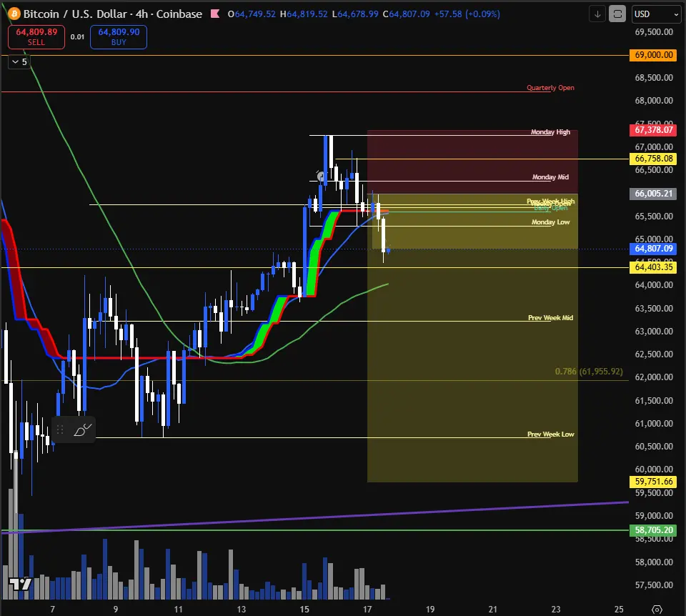
Task: Select the Monday Mid line label
Action: point(550,177)
